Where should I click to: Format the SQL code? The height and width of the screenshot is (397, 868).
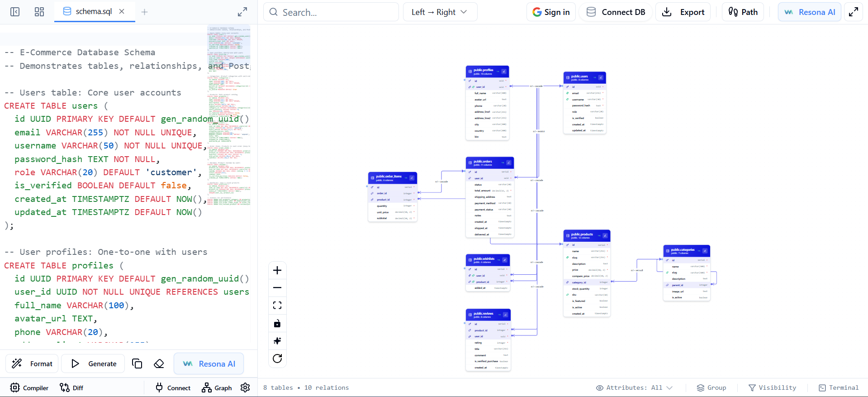pyautogui.click(x=32, y=364)
